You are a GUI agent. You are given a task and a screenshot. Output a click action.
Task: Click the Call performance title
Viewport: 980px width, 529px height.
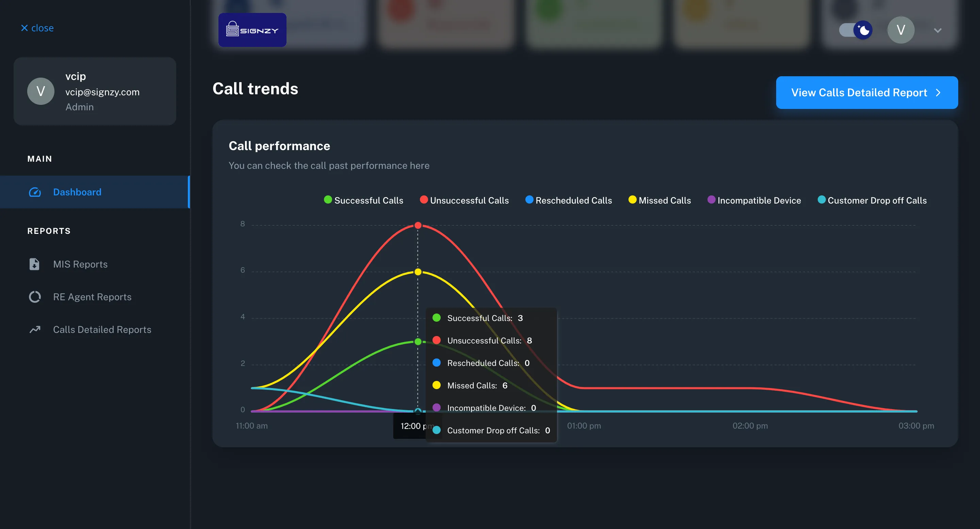click(279, 146)
